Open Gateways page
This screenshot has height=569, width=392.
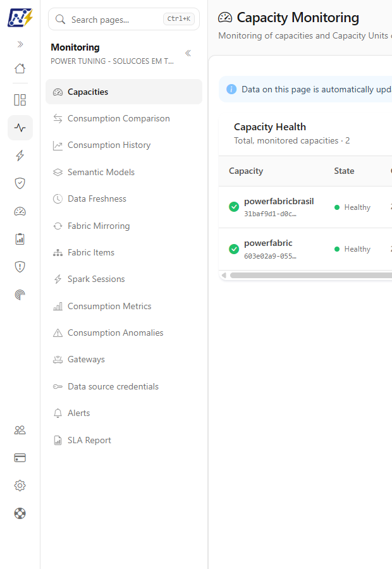click(x=124, y=360)
